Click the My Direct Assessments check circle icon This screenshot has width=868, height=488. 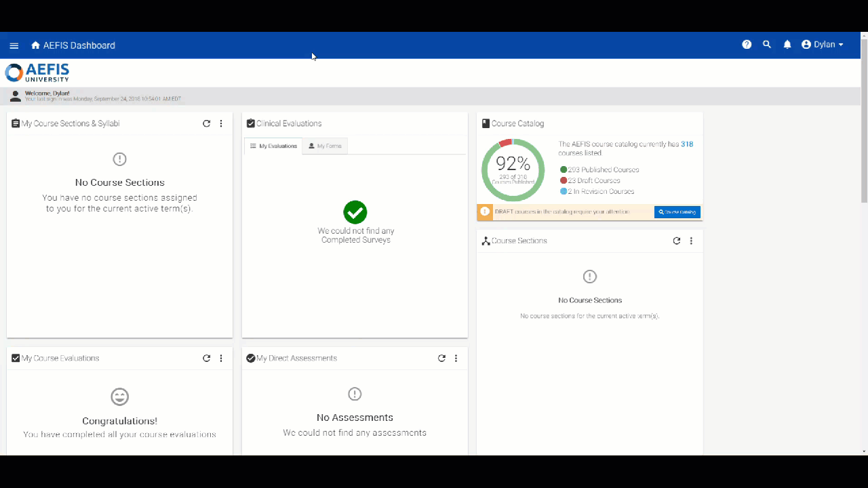(251, 358)
